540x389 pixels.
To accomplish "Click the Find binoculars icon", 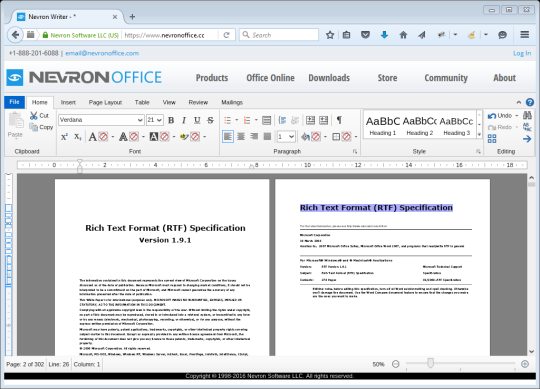I will pyautogui.click(x=527, y=115).
